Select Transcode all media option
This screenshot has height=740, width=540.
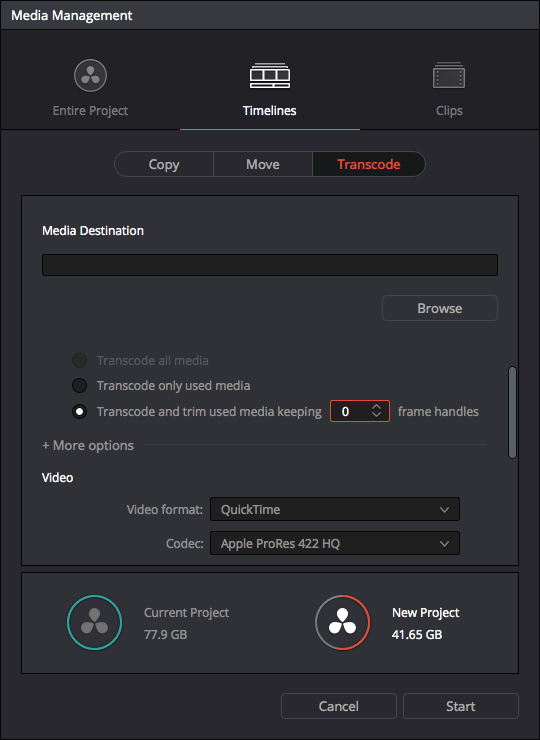pos(79,361)
